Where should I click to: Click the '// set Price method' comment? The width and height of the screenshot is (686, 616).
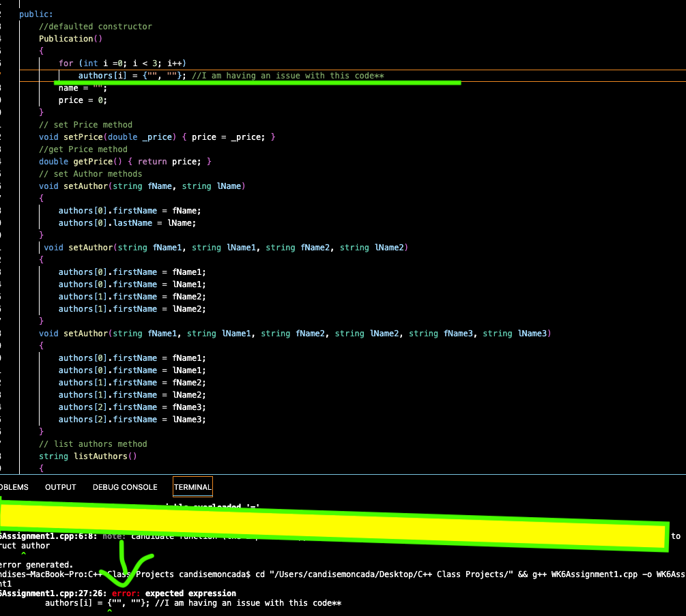(x=86, y=125)
